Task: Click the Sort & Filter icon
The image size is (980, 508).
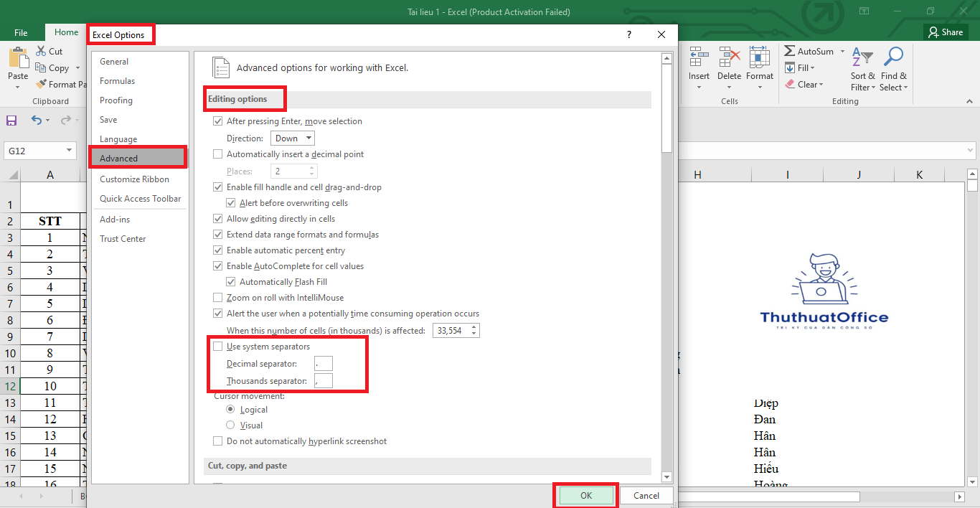Action: tap(862, 57)
